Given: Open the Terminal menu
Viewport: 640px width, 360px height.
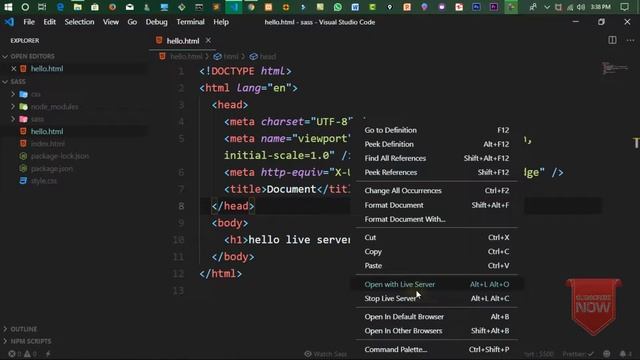Looking at the screenshot, I should click(190, 22).
